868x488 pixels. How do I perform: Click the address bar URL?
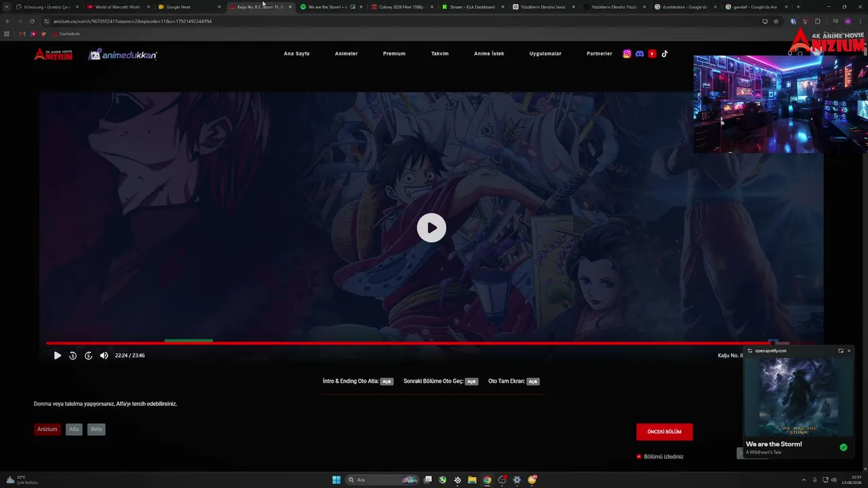(133, 21)
